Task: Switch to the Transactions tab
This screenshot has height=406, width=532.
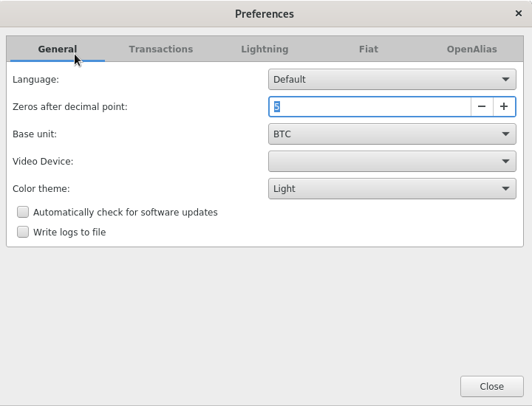Action: (160, 49)
